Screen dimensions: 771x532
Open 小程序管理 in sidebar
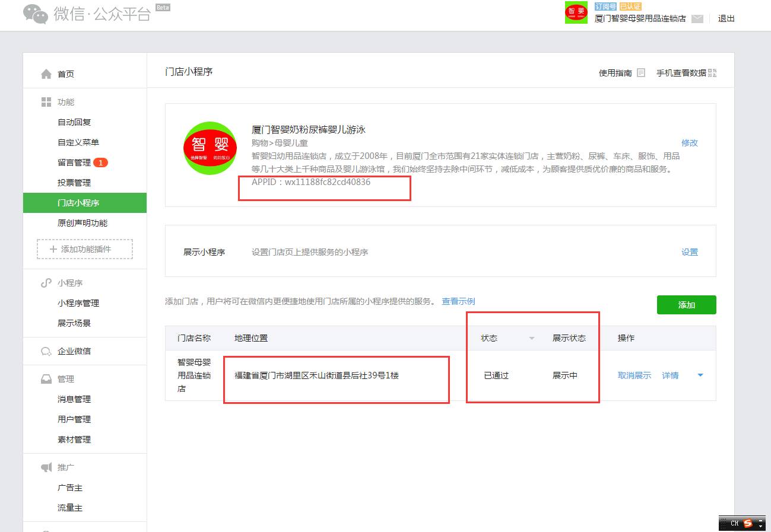(x=78, y=303)
